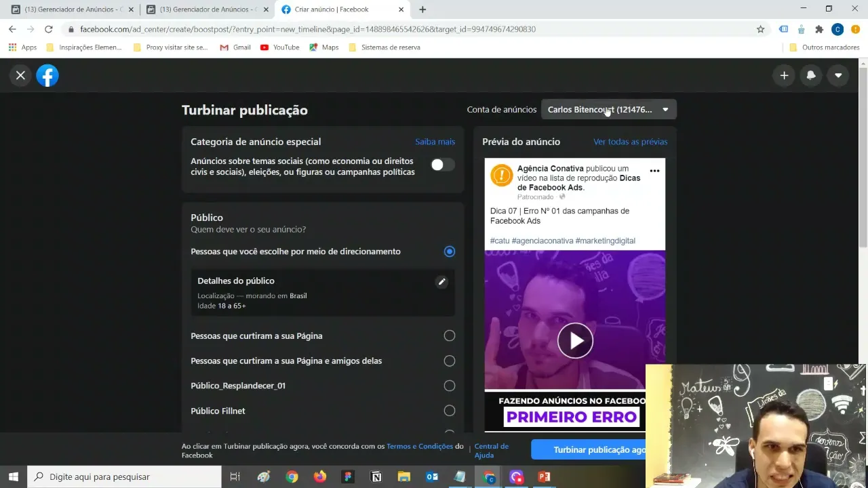Click the blue tag extension icon
The height and width of the screenshot is (488, 868).
click(x=783, y=29)
